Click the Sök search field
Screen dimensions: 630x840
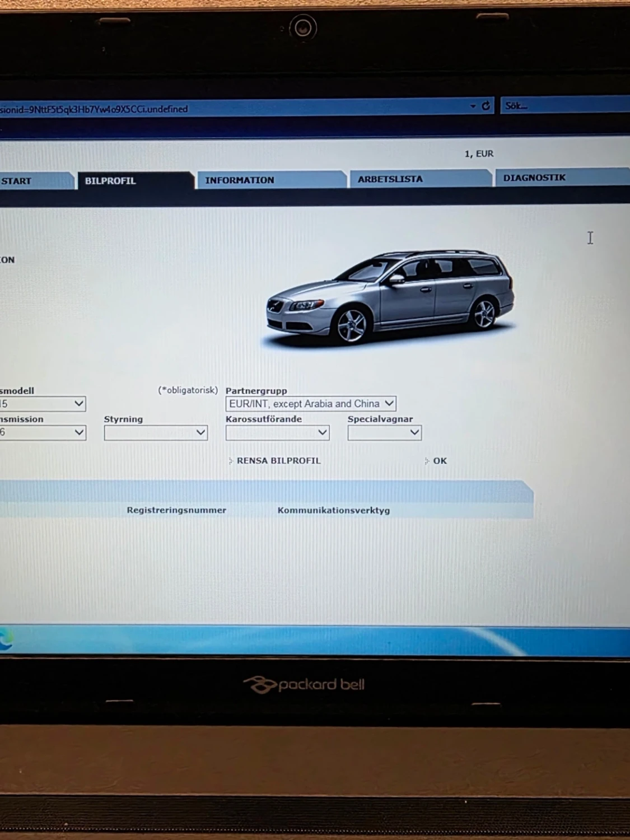(x=563, y=105)
